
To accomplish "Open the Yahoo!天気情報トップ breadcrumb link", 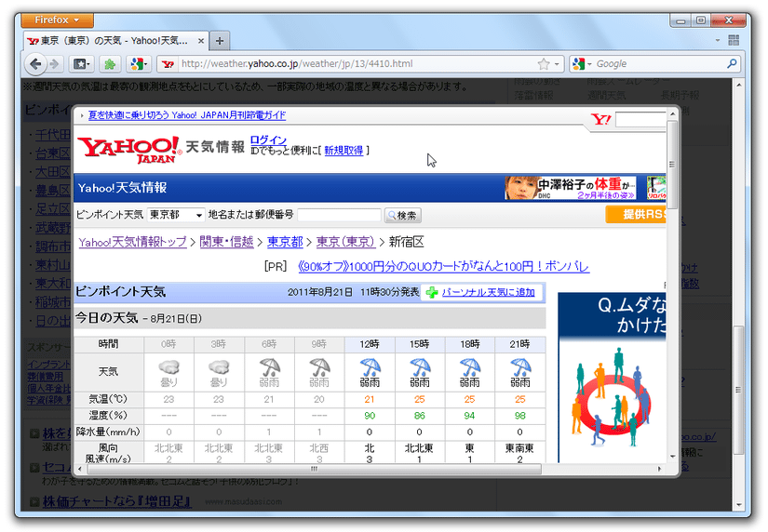I will click(132, 242).
